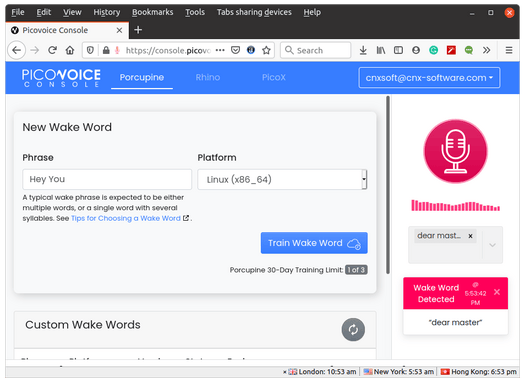Viewport: 525px width, 383px height.
Task: Bookmark this page with the star icon
Action: point(266,50)
